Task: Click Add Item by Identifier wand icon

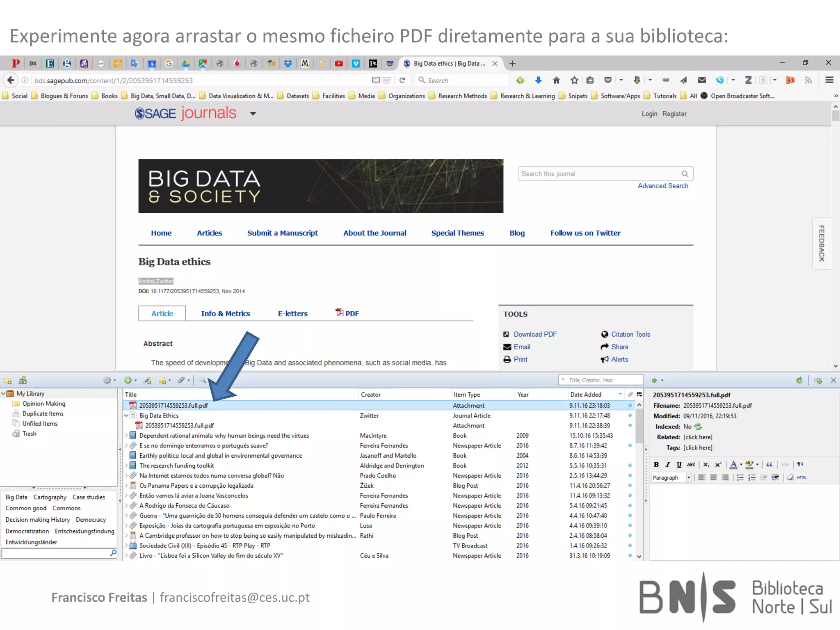Action: tap(148, 380)
